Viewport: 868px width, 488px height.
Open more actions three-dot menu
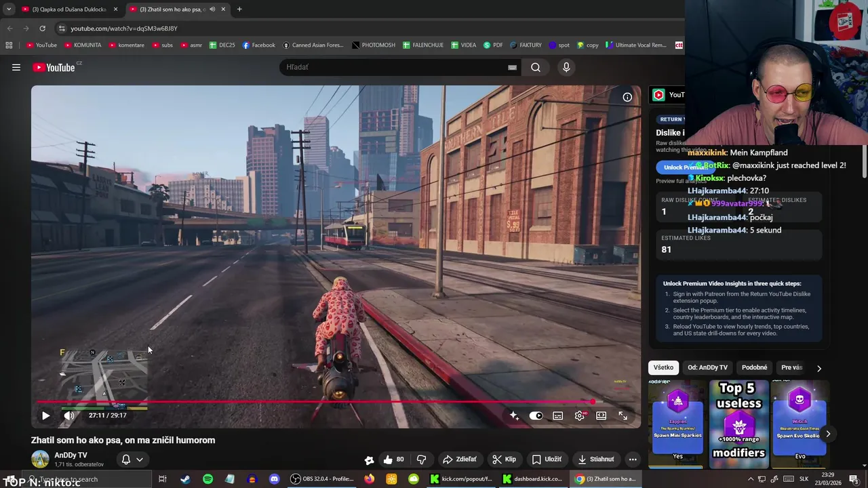coord(633,459)
